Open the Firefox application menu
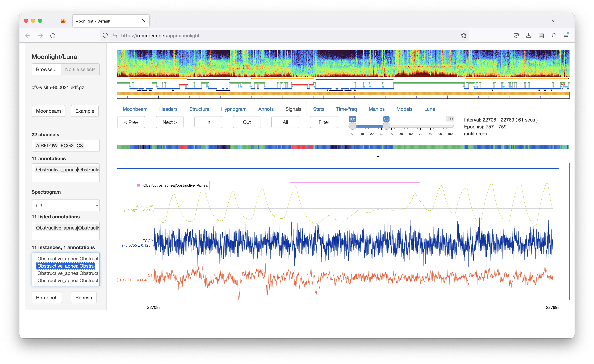This screenshot has width=594, height=364. point(566,36)
